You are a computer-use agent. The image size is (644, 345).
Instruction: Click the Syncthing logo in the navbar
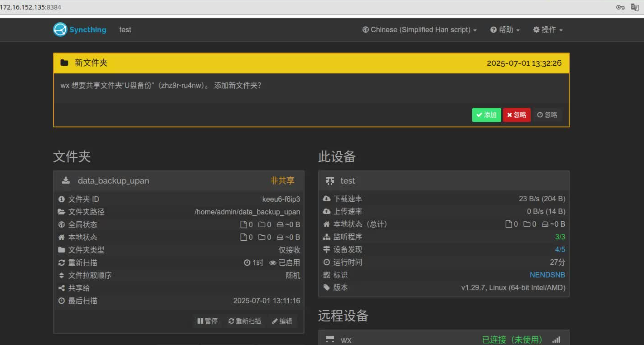pyautogui.click(x=59, y=29)
